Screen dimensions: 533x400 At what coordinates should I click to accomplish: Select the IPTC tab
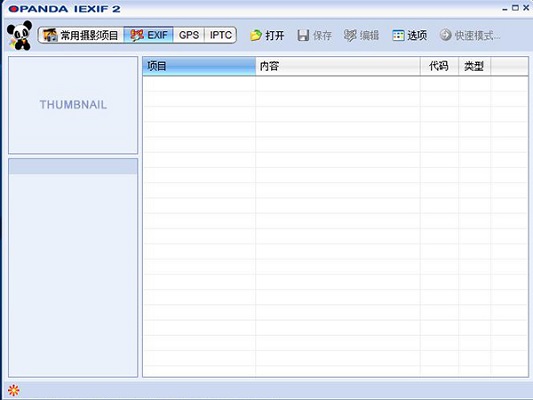pos(221,35)
